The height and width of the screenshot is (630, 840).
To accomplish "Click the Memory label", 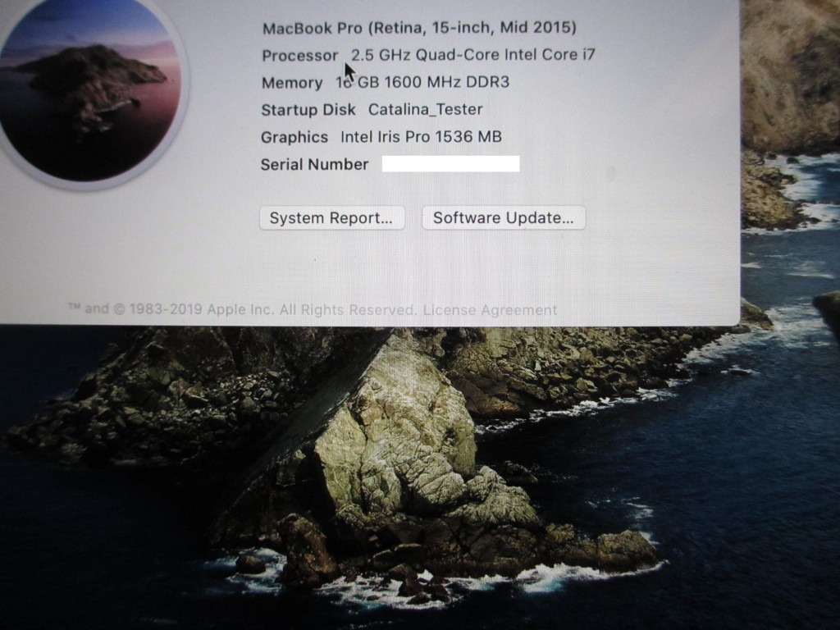I will (x=292, y=83).
